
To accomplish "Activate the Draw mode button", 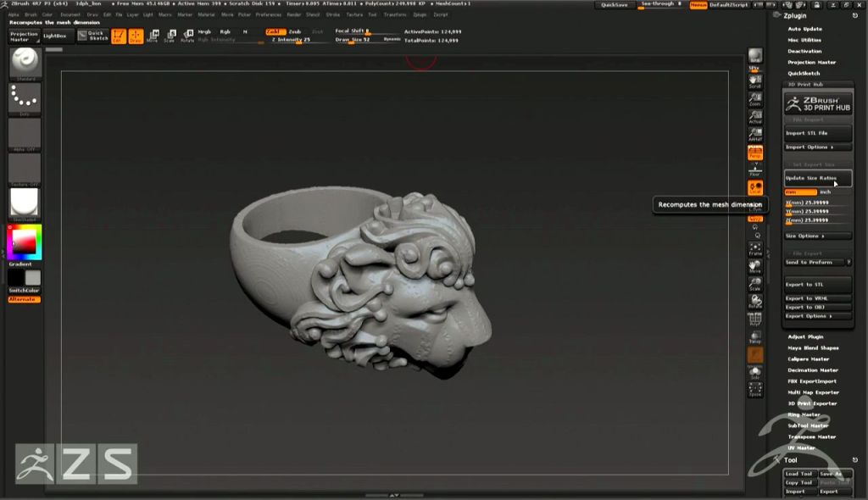I will pyautogui.click(x=136, y=36).
